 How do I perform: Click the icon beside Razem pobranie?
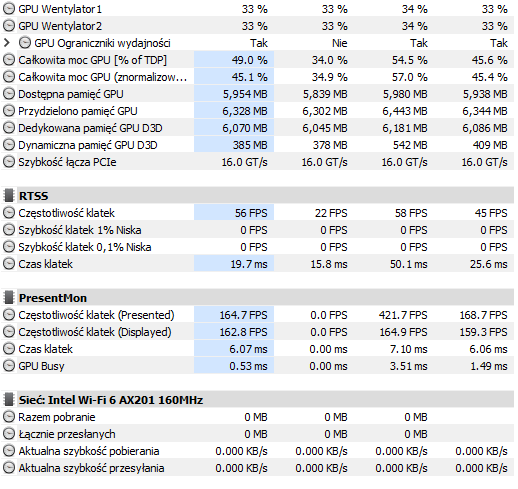(9, 417)
